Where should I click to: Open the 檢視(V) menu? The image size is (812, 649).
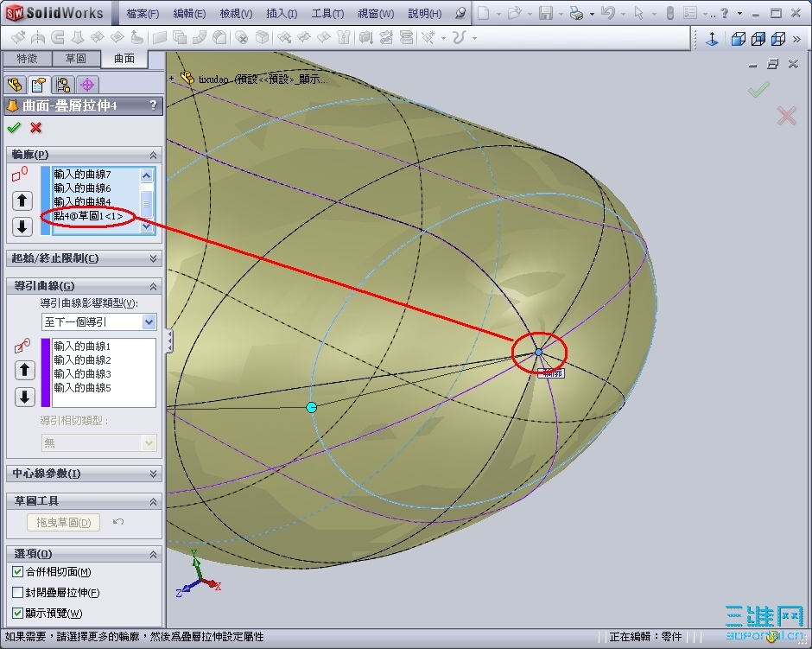coord(236,14)
